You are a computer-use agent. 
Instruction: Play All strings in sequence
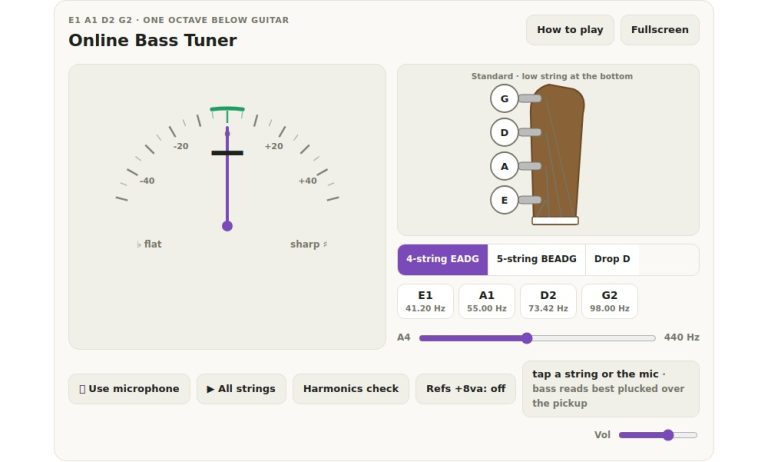[241, 389]
